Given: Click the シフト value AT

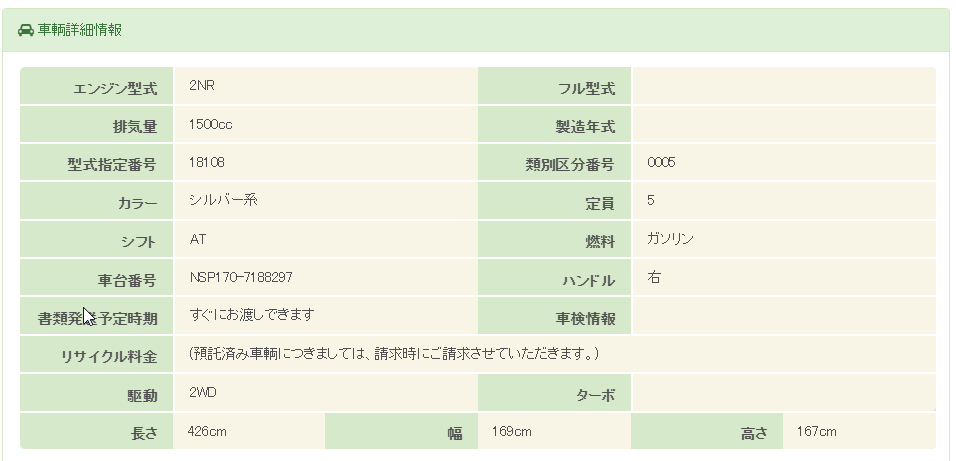Looking at the screenshot, I should (198, 239).
